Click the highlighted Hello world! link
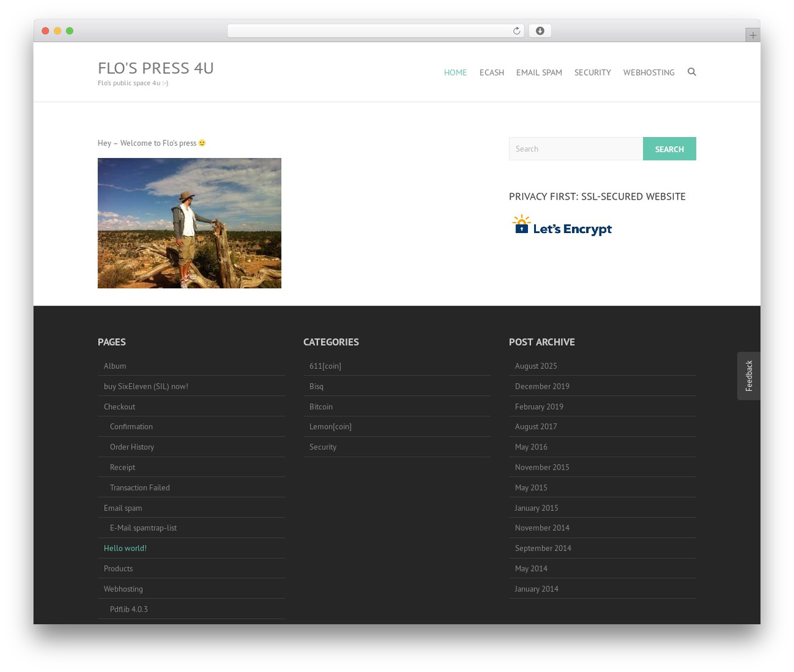The width and height of the screenshot is (794, 672). click(x=125, y=548)
